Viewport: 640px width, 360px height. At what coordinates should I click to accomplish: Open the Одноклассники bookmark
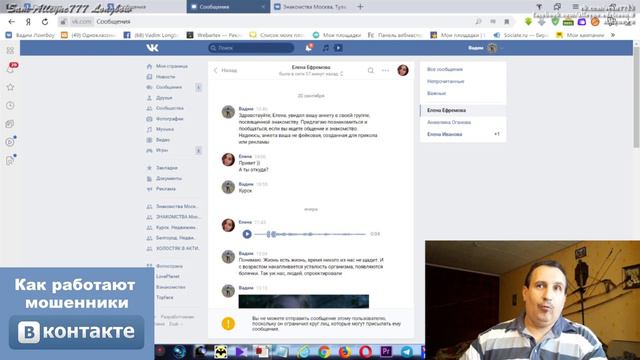pos(89,35)
